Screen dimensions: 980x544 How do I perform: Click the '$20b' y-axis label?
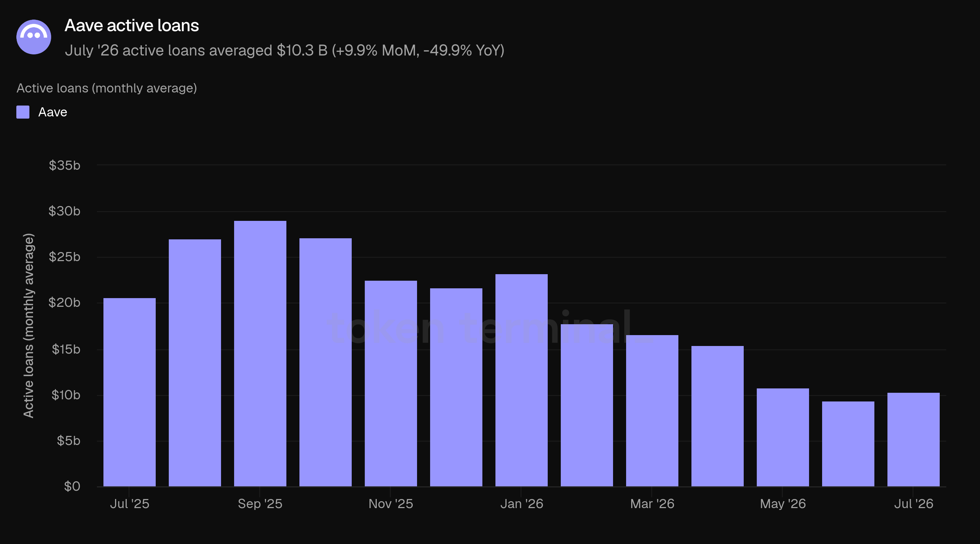coord(64,302)
